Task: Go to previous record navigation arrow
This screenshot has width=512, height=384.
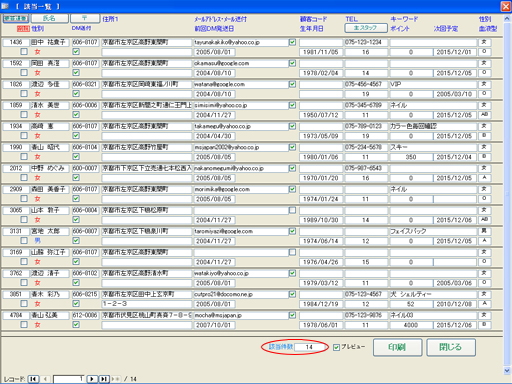Action: pos(46,379)
